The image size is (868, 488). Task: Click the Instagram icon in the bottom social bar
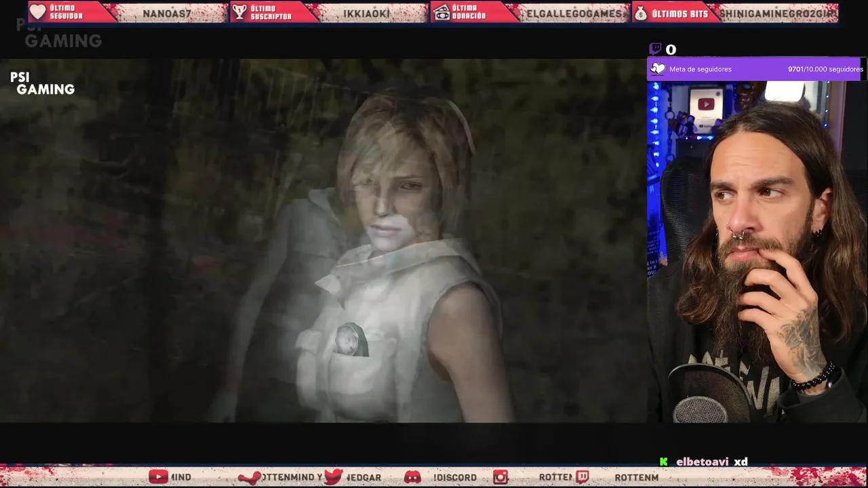(500, 477)
